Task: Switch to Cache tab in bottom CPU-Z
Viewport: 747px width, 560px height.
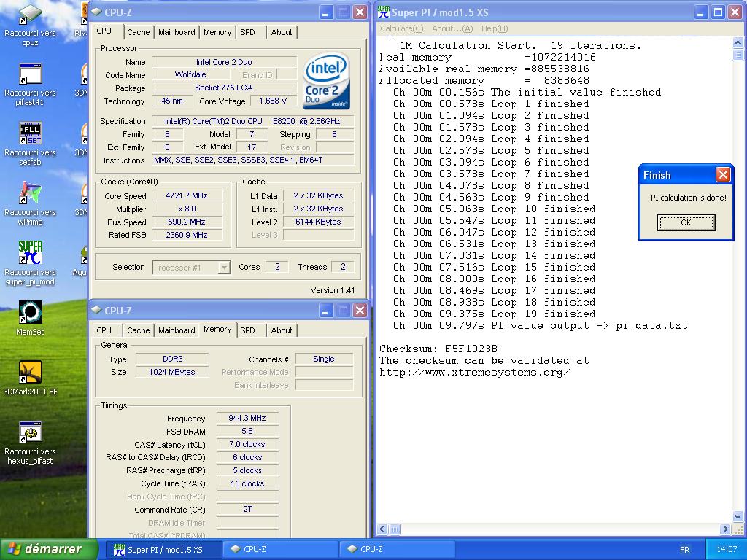Action: coord(138,330)
